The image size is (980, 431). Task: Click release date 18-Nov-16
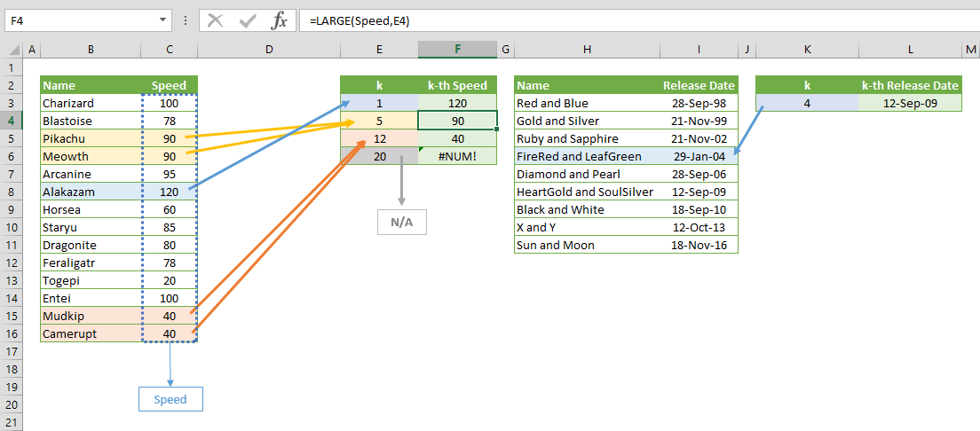(x=699, y=245)
